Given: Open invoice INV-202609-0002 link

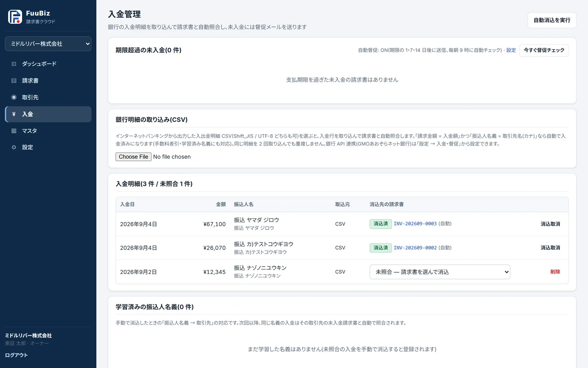Looking at the screenshot, I should (x=415, y=248).
